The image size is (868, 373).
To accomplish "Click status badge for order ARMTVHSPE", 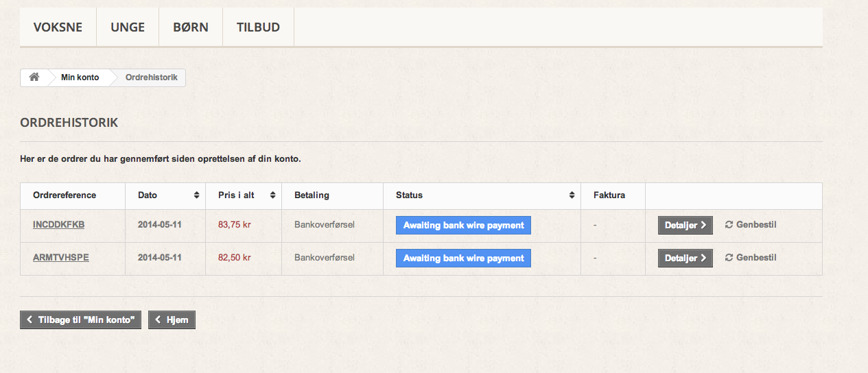I will (463, 258).
